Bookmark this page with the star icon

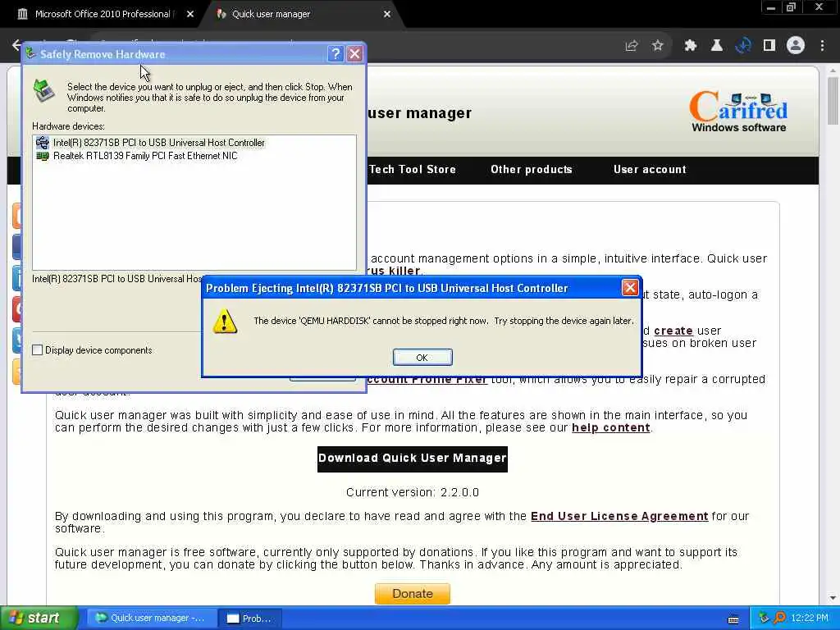coord(658,46)
